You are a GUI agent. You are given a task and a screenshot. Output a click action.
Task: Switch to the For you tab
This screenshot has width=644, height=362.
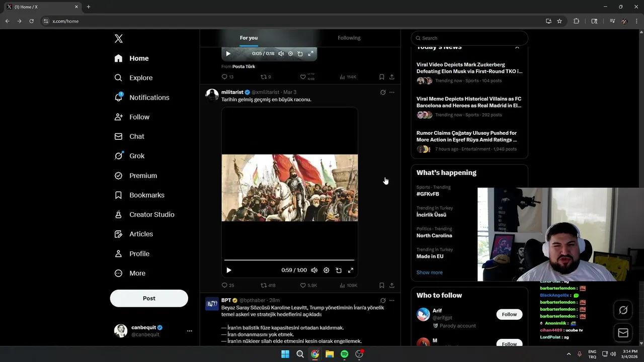[x=249, y=38]
